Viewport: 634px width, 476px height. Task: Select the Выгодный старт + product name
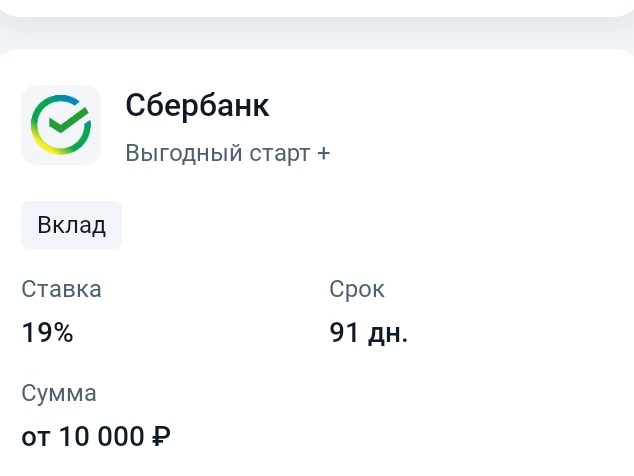[228, 153]
